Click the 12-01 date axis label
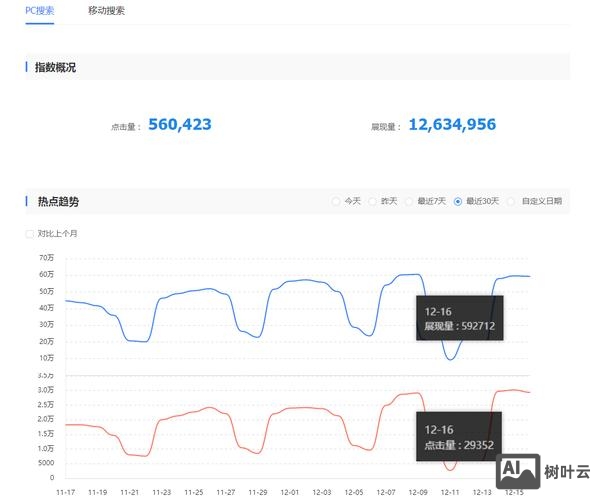The width and height of the screenshot is (598, 500). [290, 492]
